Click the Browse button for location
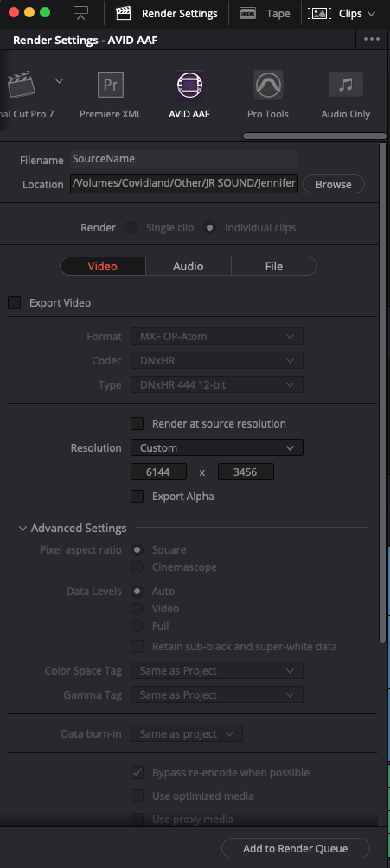Image resolution: width=390 pixels, height=868 pixels. click(334, 184)
